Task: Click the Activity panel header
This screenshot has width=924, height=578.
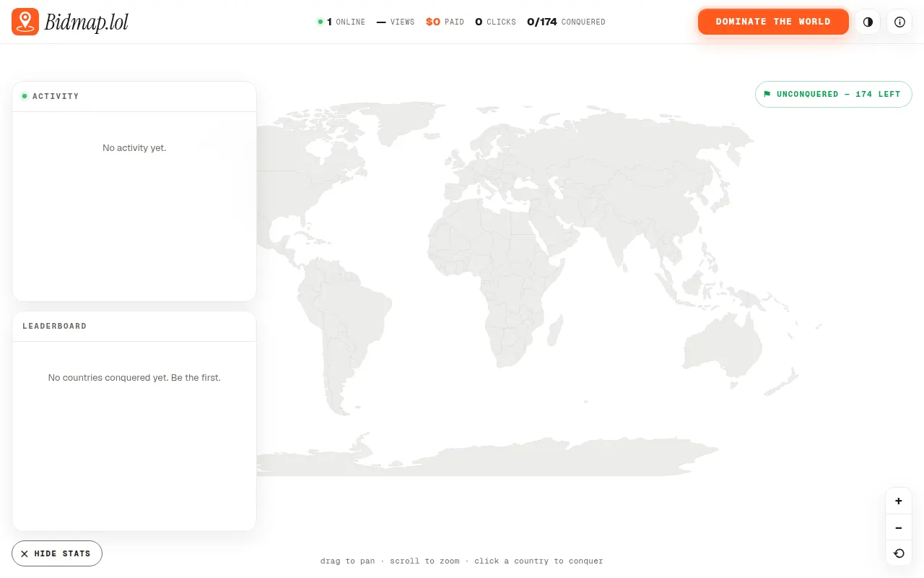Action: point(134,96)
